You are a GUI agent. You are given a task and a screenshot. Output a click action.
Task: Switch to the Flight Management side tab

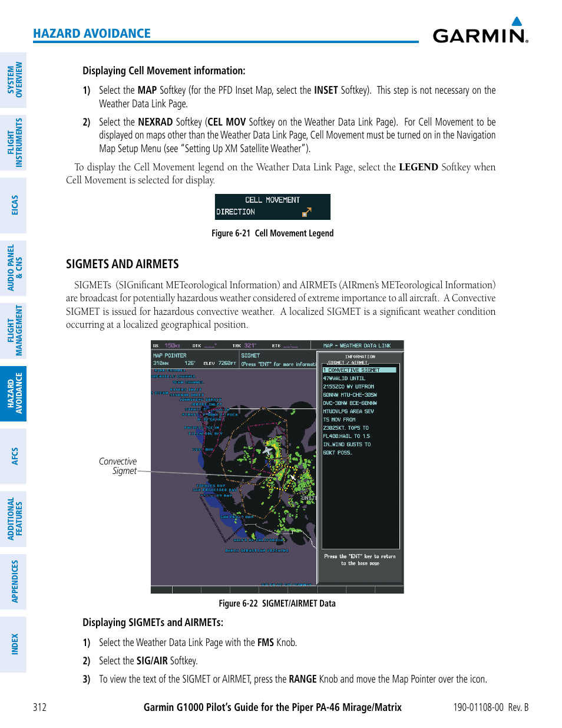click(13, 331)
